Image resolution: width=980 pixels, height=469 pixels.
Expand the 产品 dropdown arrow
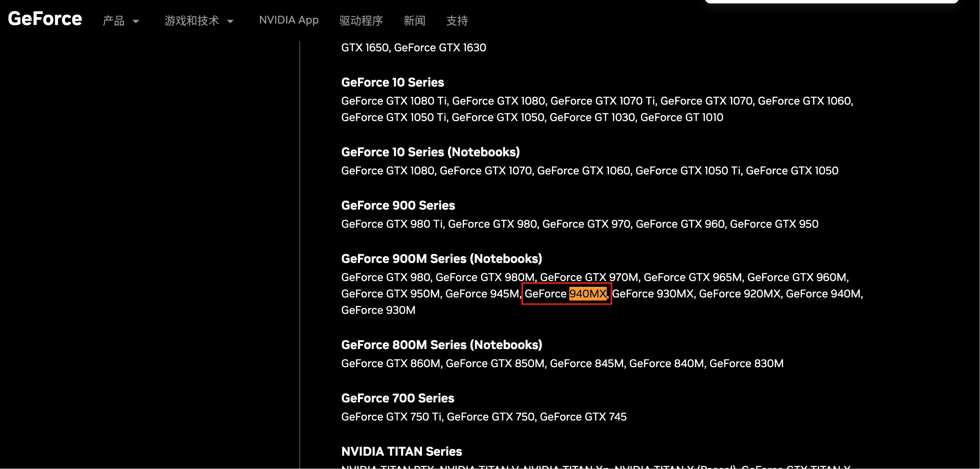pyautogui.click(x=136, y=21)
